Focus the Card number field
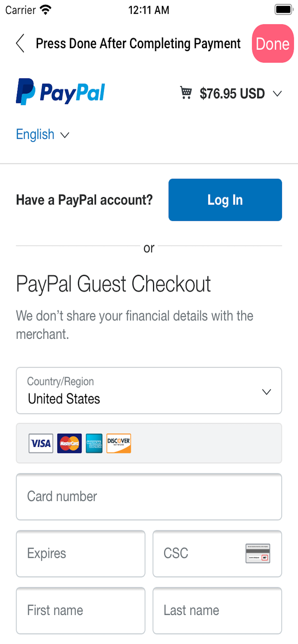 pos(149,496)
